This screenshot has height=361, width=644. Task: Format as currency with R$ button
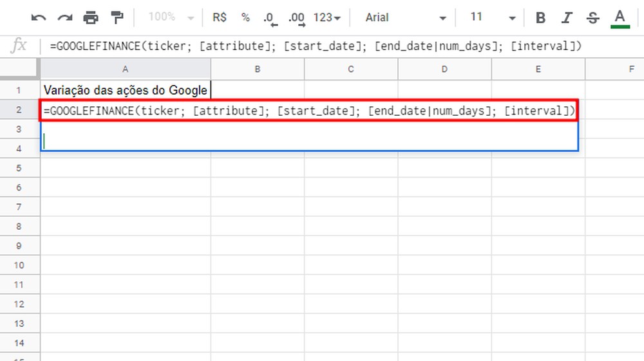click(220, 17)
